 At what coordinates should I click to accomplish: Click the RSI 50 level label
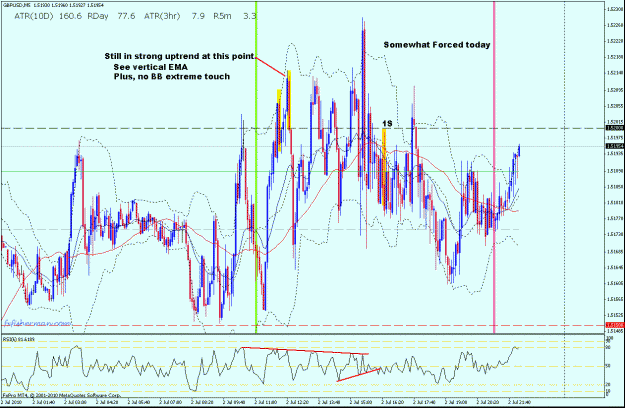[608, 366]
